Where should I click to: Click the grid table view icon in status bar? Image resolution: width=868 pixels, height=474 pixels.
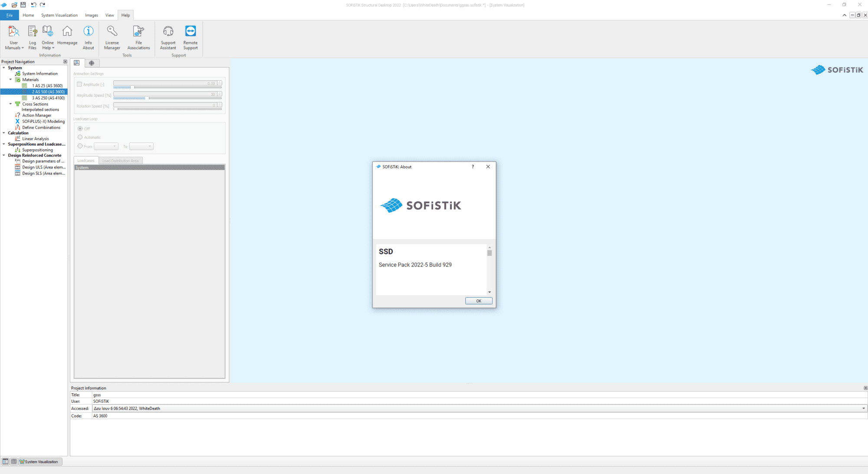point(14,461)
